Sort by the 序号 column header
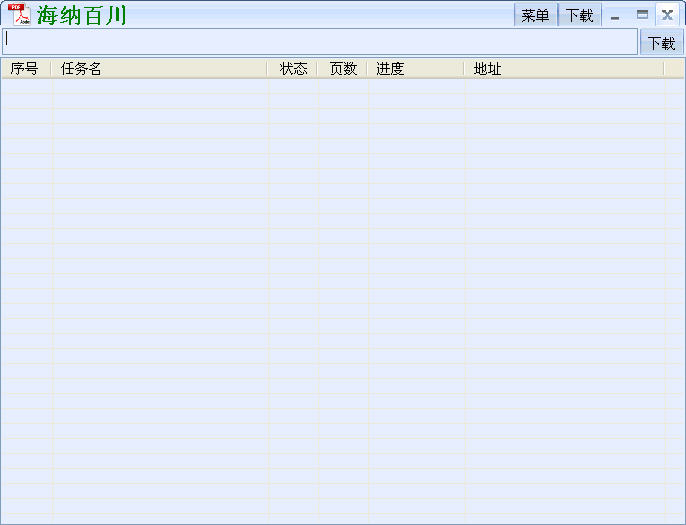686x525 pixels. 26,69
